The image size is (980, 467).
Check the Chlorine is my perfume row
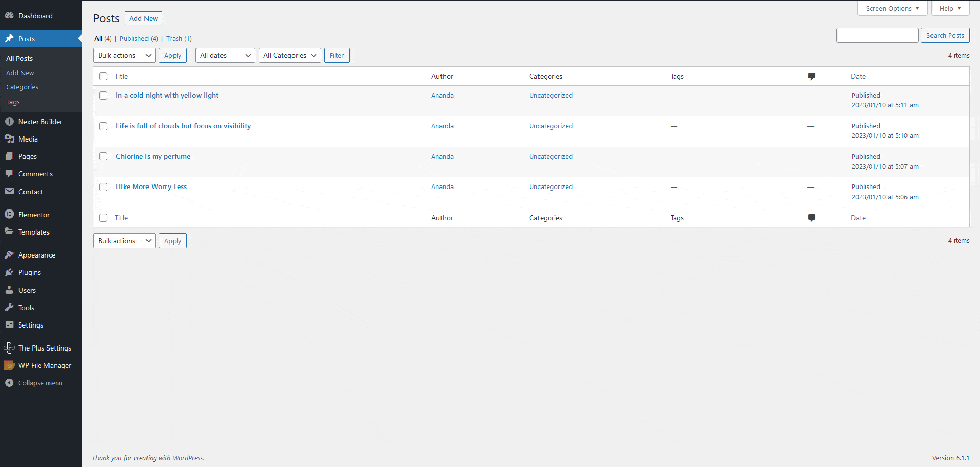pyautogui.click(x=103, y=156)
